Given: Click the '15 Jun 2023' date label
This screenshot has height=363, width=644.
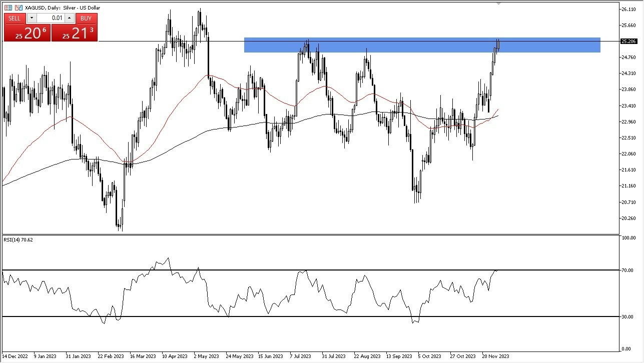Looking at the screenshot, I should [271, 356].
